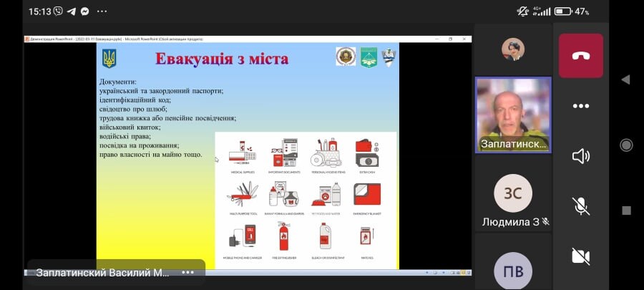Viewport: 644px width, 290px height.
Task: Open options dots on Заплатинский Василий name tag
Action: [187, 272]
